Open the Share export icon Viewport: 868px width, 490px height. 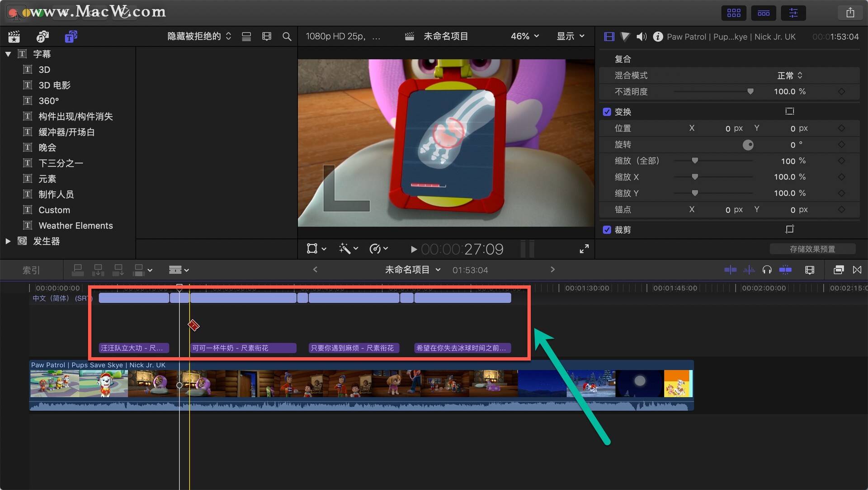(850, 13)
